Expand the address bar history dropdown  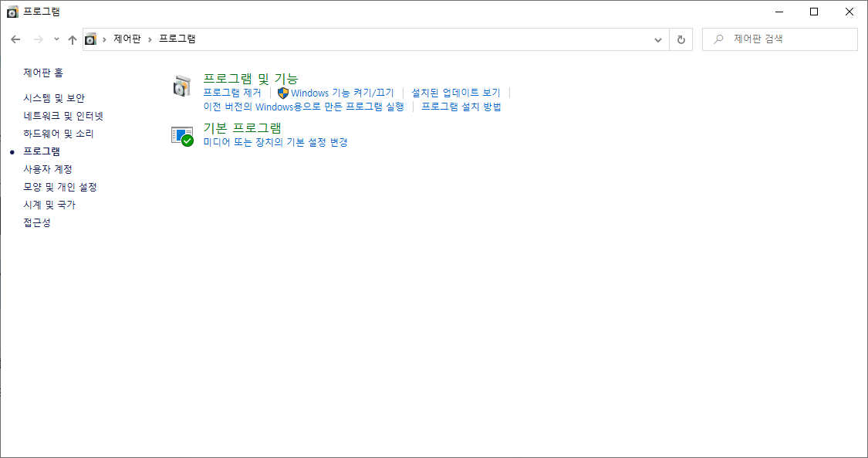[x=657, y=39]
